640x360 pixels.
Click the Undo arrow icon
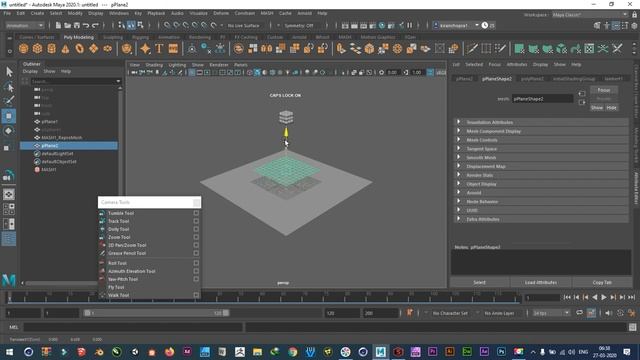(86, 25)
